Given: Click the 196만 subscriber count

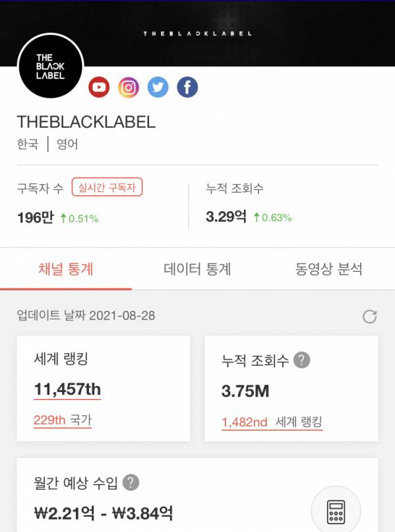Looking at the screenshot, I should click(35, 217).
